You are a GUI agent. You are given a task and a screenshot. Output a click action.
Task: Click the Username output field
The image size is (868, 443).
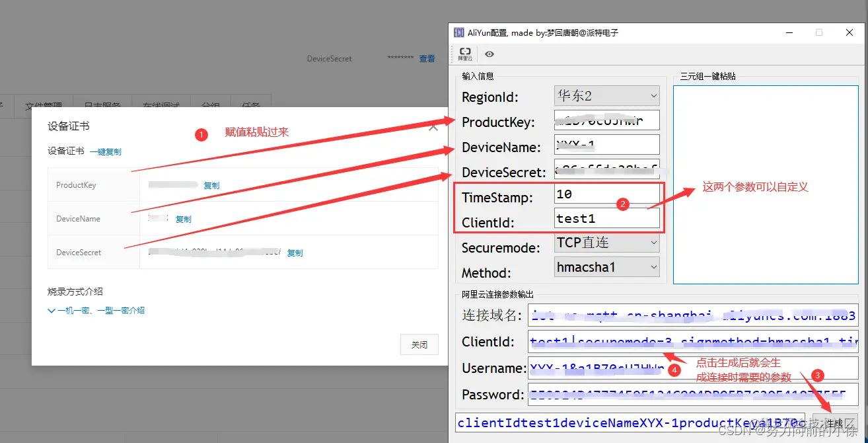coord(692,368)
